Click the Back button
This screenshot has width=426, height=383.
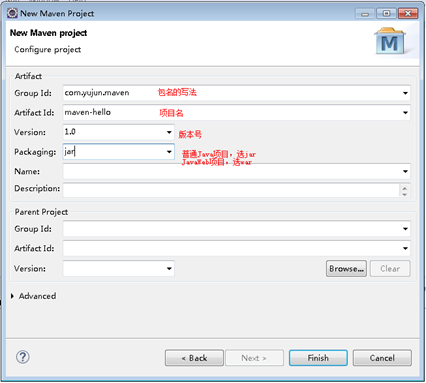pos(194,358)
